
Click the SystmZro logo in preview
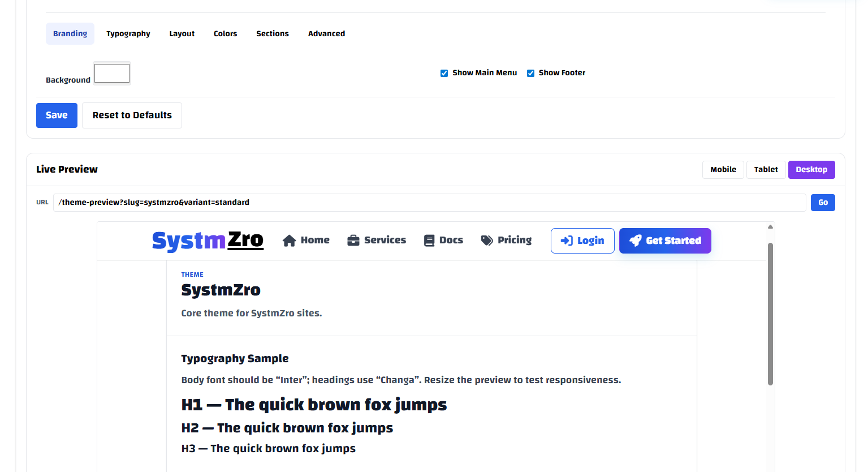208,241
